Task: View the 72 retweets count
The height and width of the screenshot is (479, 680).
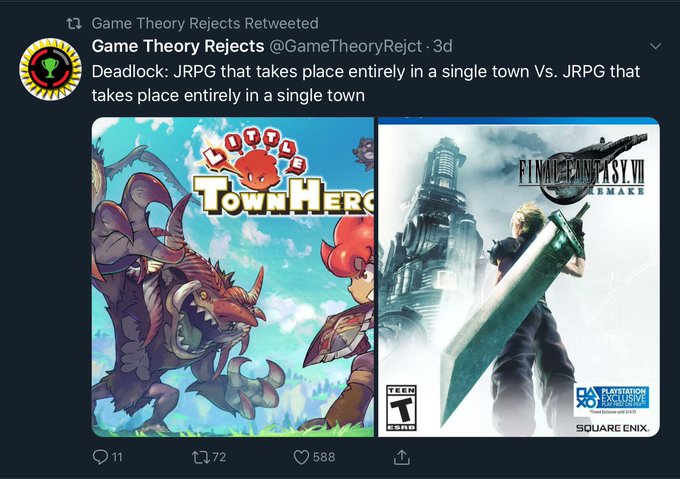Action: tap(219, 457)
